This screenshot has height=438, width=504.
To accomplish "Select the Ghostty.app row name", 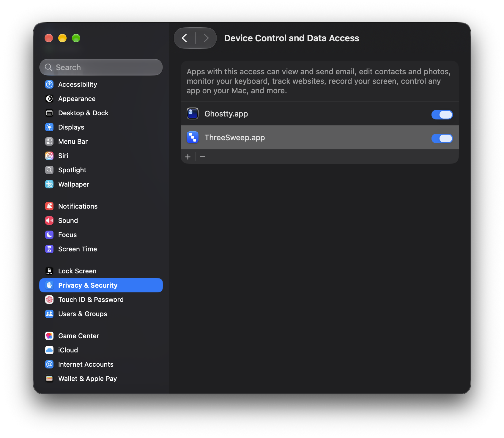I will [226, 114].
